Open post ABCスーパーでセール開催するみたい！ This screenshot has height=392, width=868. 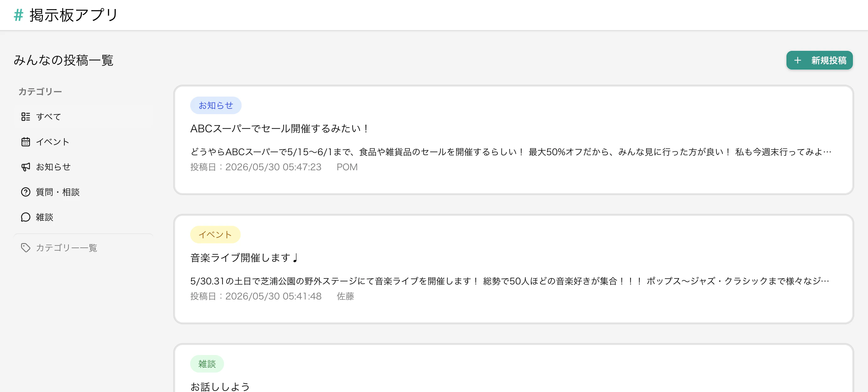click(279, 129)
